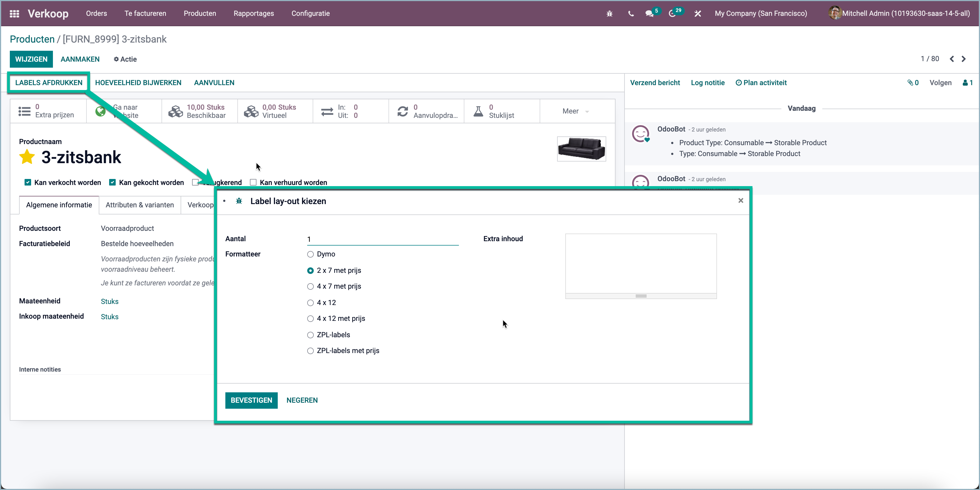The height and width of the screenshot is (490, 980).
Task: Open the phone dialer icon
Action: (631, 14)
